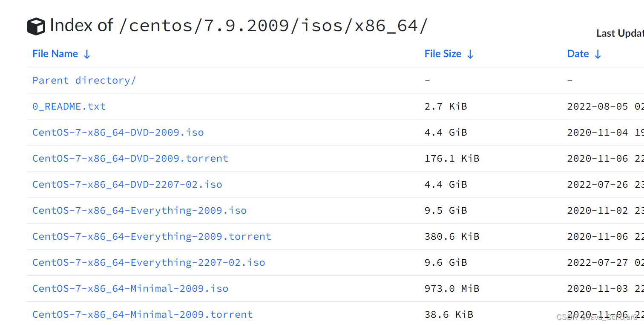Select the 176.1 KiB size value
This screenshot has height=325, width=644.
point(452,158)
